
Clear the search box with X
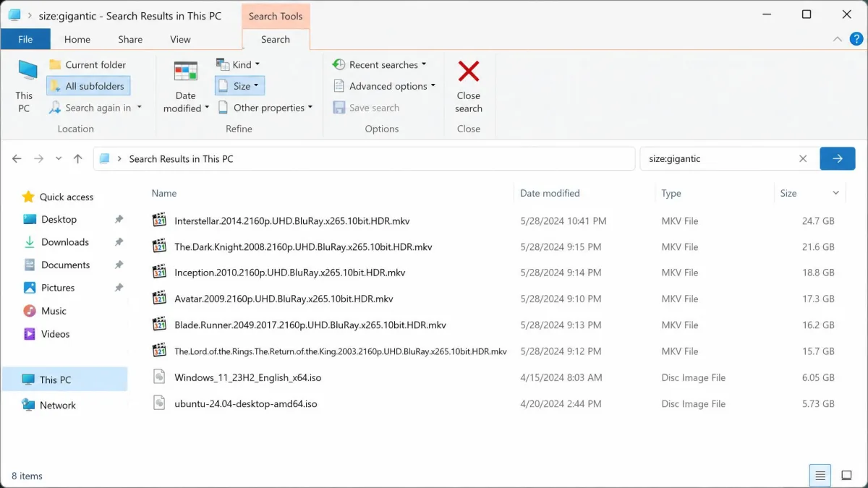(x=803, y=158)
